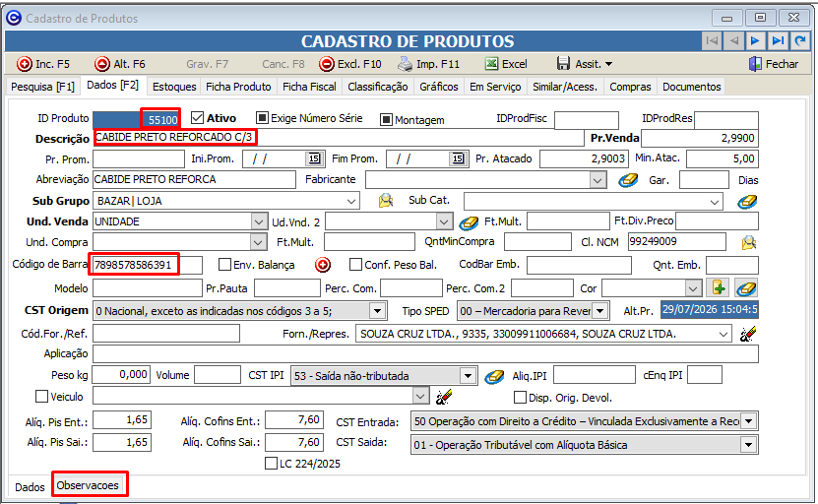Expand the Cor dropdown
The width and height of the screenshot is (818, 504).
(693, 288)
